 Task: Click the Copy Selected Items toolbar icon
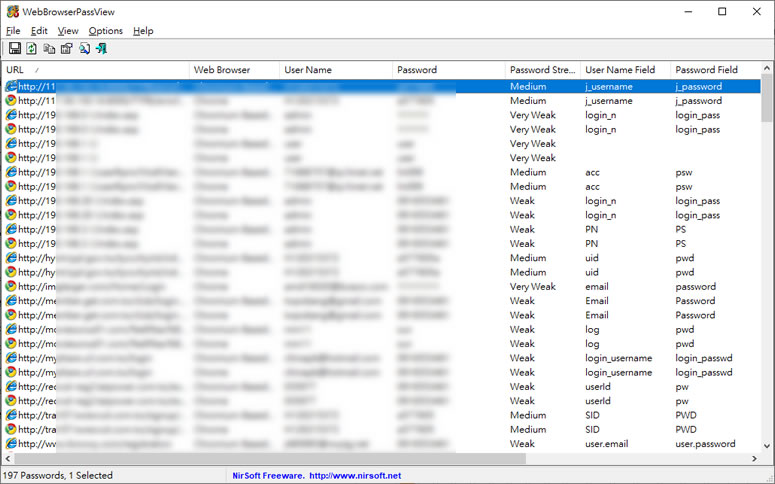point(49,48)
